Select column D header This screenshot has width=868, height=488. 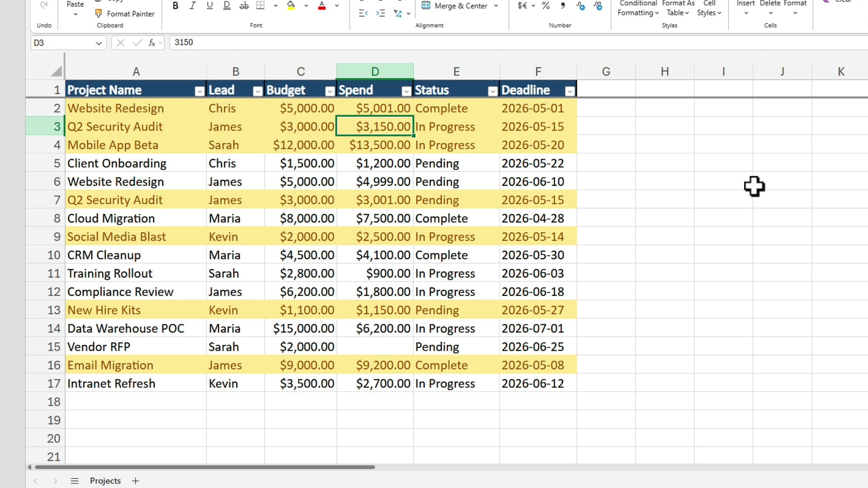click(x=375, y=71)
